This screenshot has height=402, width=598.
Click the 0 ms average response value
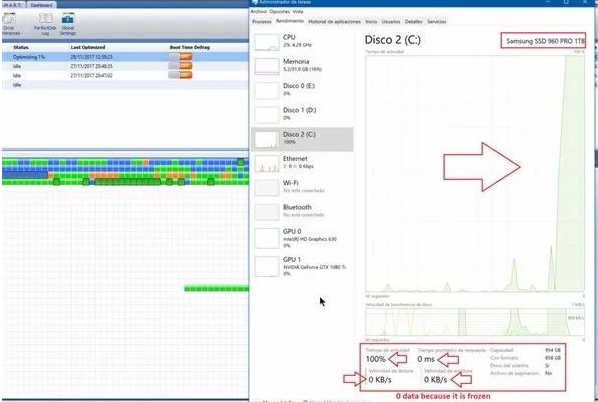coord(426,359)
